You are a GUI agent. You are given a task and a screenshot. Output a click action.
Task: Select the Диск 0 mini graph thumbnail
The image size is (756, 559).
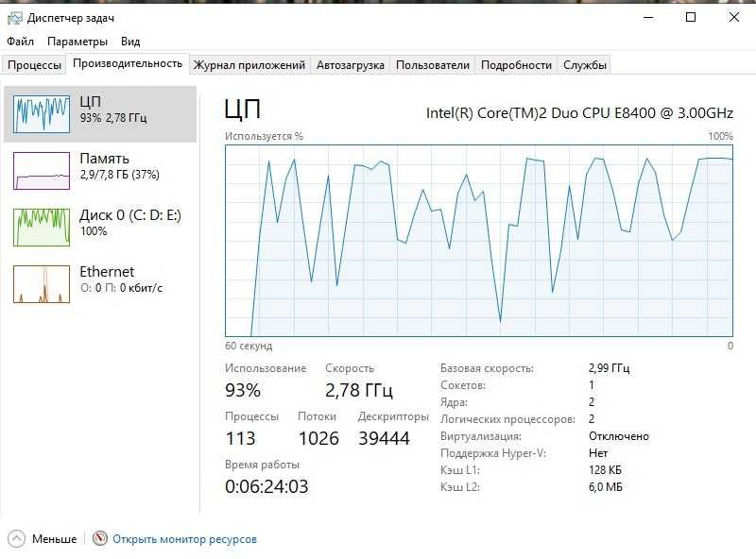42,227
